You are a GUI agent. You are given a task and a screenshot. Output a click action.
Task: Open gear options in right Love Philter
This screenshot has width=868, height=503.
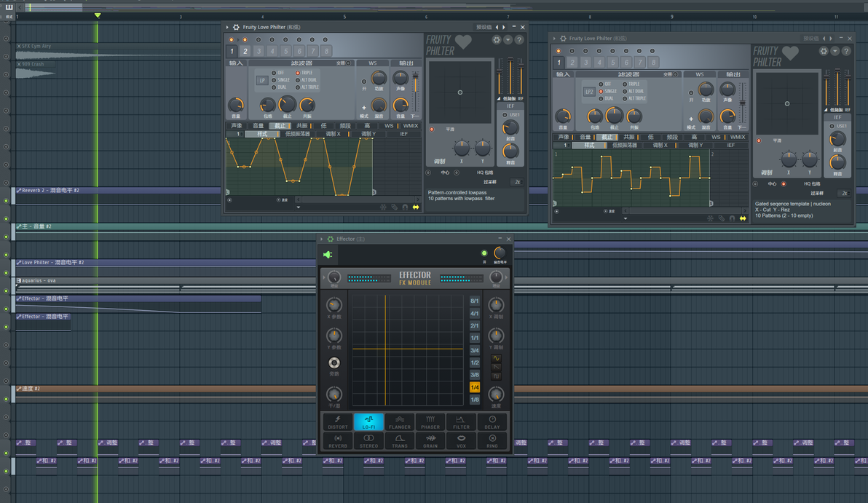[824, 51]
